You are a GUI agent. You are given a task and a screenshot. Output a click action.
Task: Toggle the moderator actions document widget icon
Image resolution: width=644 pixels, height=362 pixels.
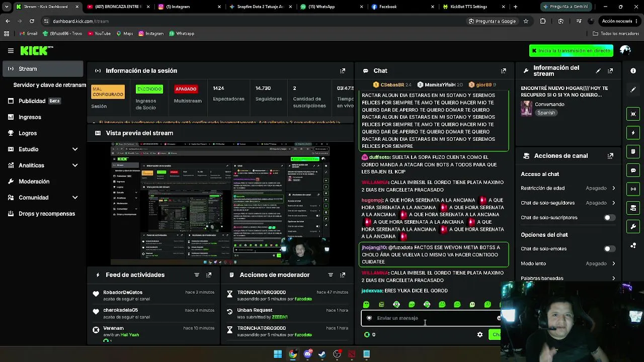[x=633, y=151]
